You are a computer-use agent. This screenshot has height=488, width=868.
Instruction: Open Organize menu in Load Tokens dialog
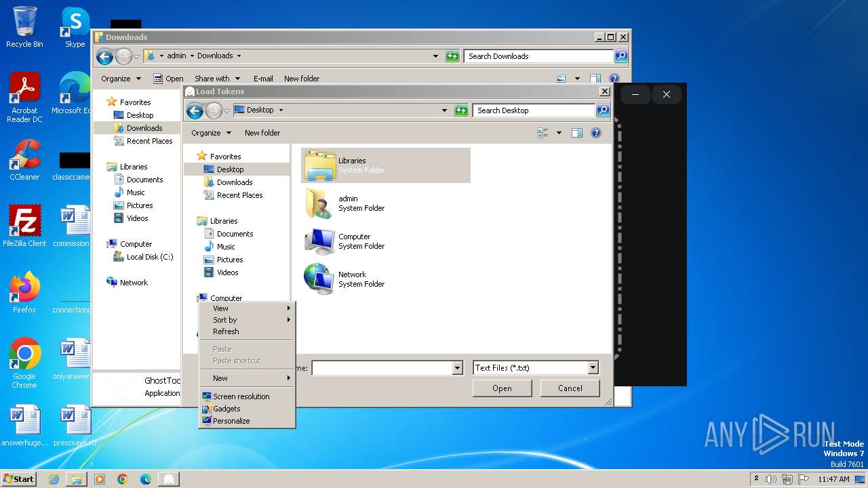pyautogui.click(x=211, y=133)
